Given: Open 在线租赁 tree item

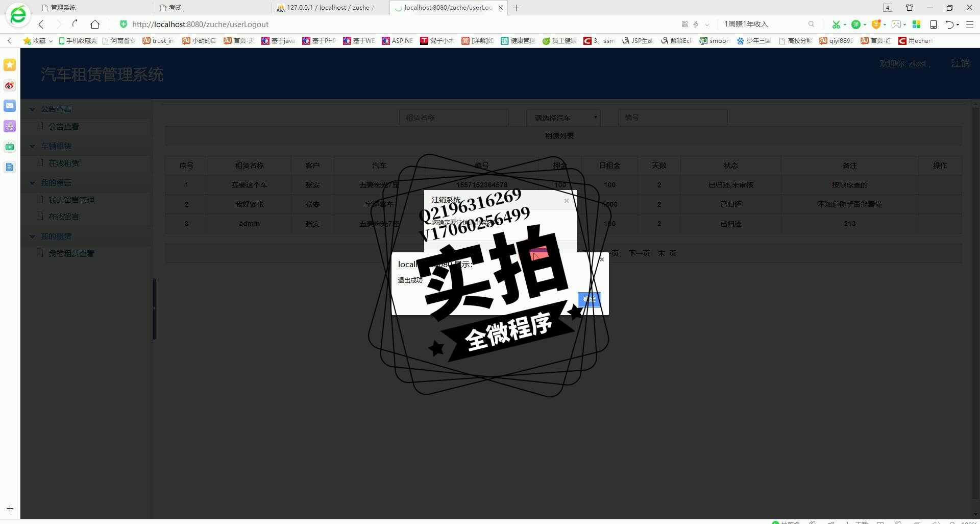Looking at the screenshot, I should [x=63, y=163].
